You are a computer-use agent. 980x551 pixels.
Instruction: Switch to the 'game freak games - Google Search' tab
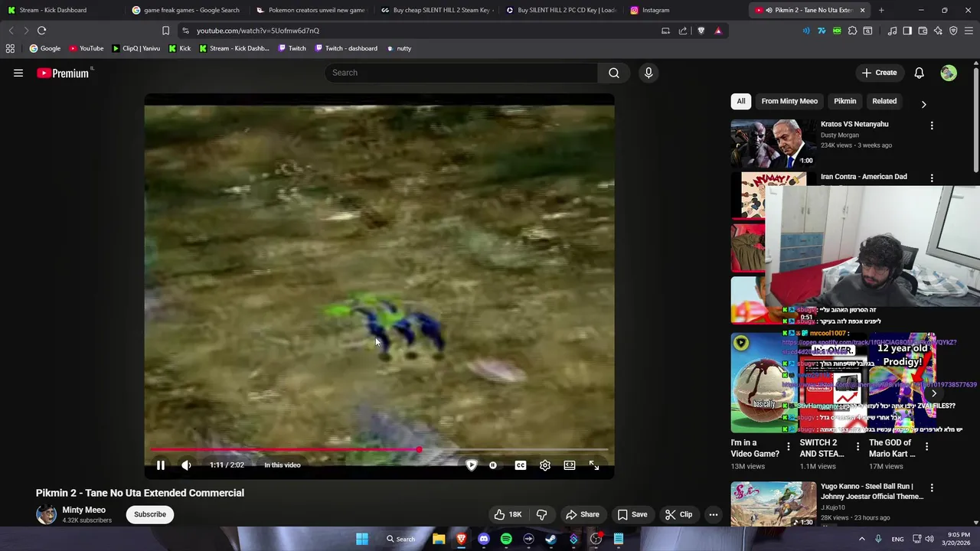click(x=185, y=10)
